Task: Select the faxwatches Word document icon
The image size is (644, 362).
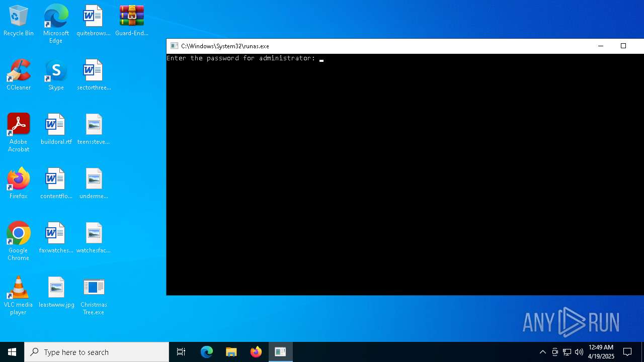Action: coord(56,238)
